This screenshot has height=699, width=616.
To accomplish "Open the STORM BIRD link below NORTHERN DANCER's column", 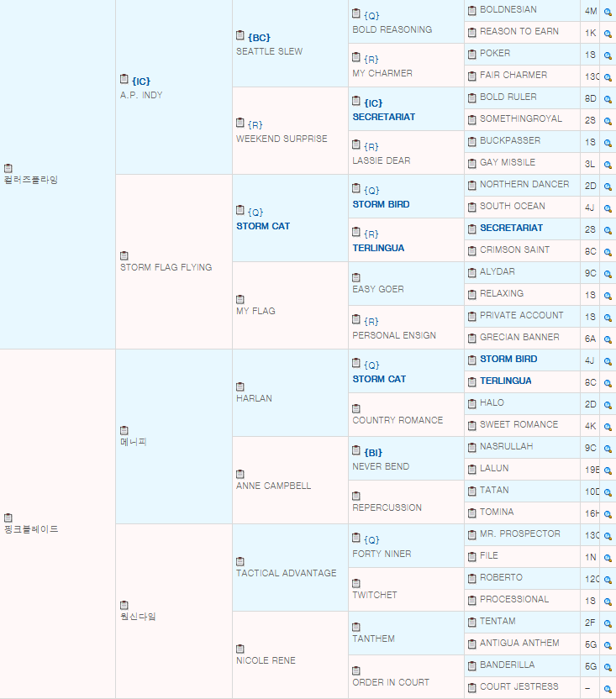I will point(381,204).
